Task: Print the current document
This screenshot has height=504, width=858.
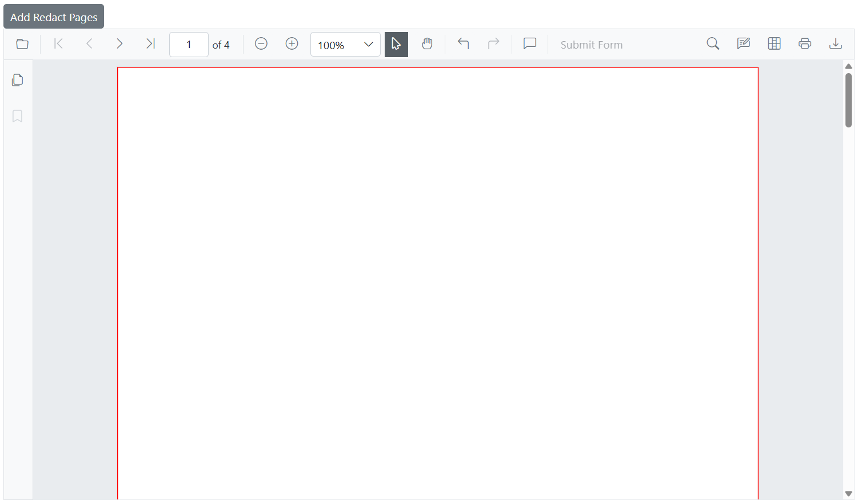Action: (x=805, y=43)
